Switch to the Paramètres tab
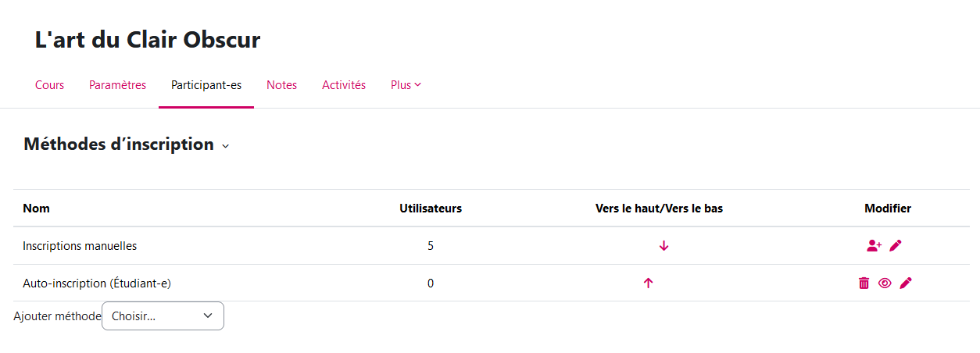Screen dimensions: 980x353 (117, 85)
